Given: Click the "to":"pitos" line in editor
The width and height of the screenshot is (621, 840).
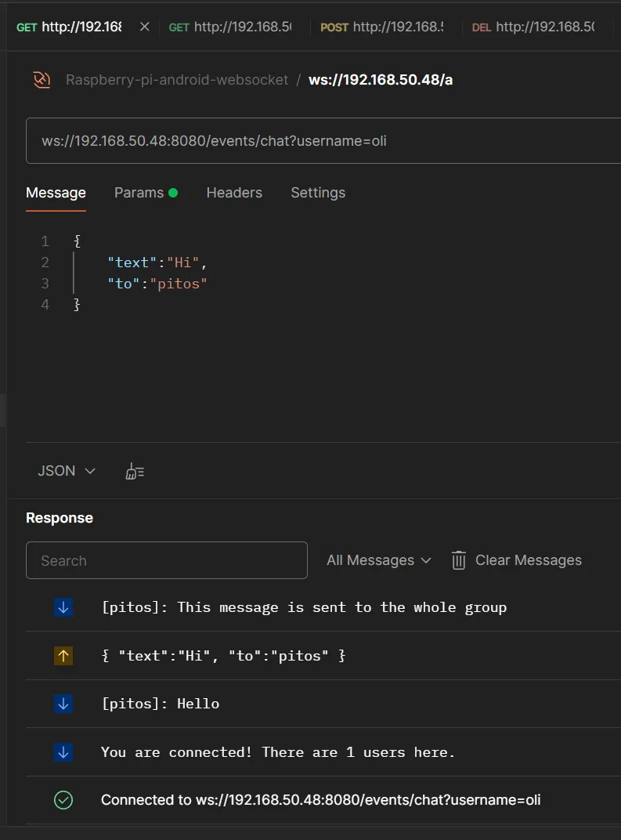Looking at the screenshot, I should [157, 284].
